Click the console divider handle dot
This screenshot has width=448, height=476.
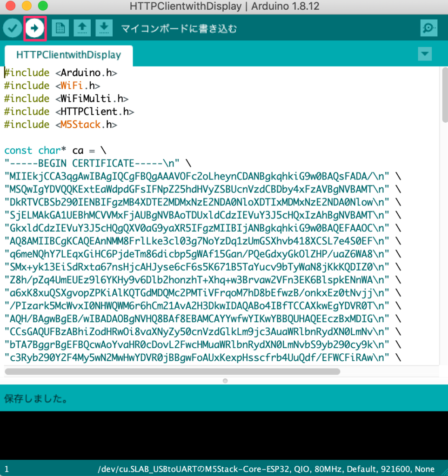[225, 381]
